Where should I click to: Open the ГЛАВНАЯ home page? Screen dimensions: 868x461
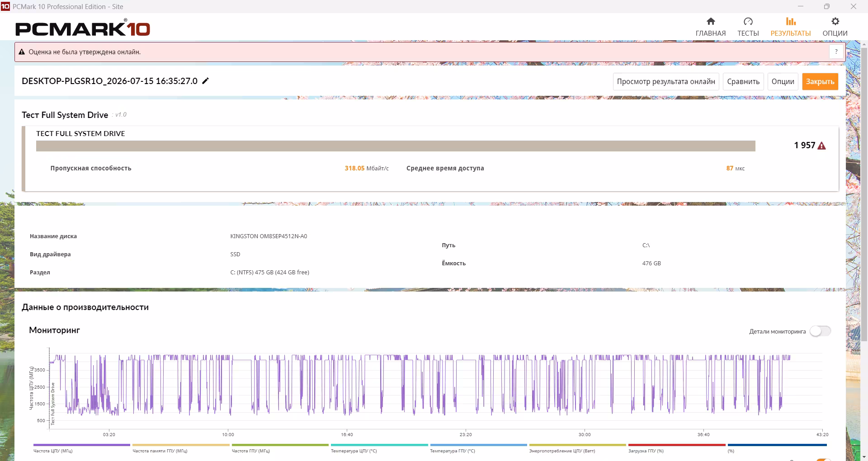[710, 27]
